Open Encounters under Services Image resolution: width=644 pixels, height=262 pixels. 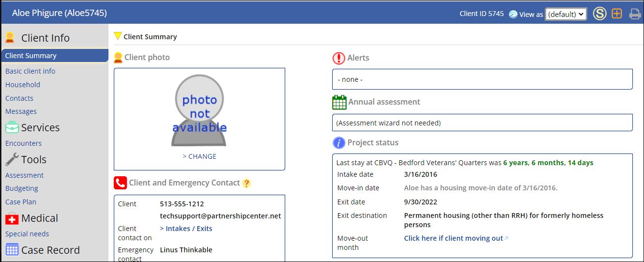pos(23,143)
